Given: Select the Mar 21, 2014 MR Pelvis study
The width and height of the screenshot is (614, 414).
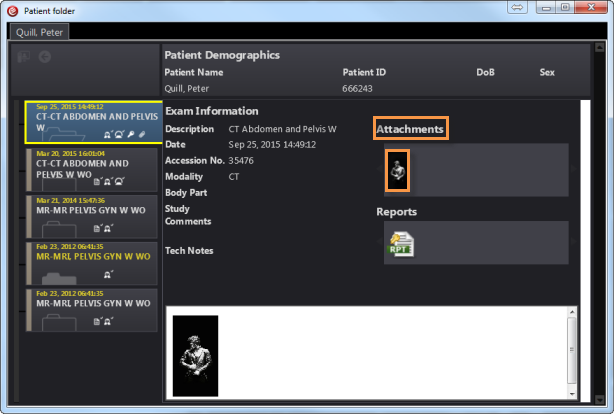Looking at the screenshot, I should pyautogui.click(x=90, y=216).
